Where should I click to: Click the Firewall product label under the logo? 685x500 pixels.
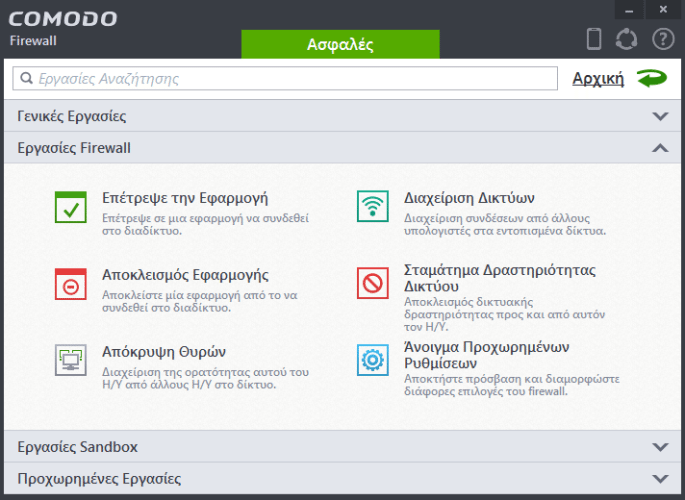pyautogui.click(x=33, y=41)
